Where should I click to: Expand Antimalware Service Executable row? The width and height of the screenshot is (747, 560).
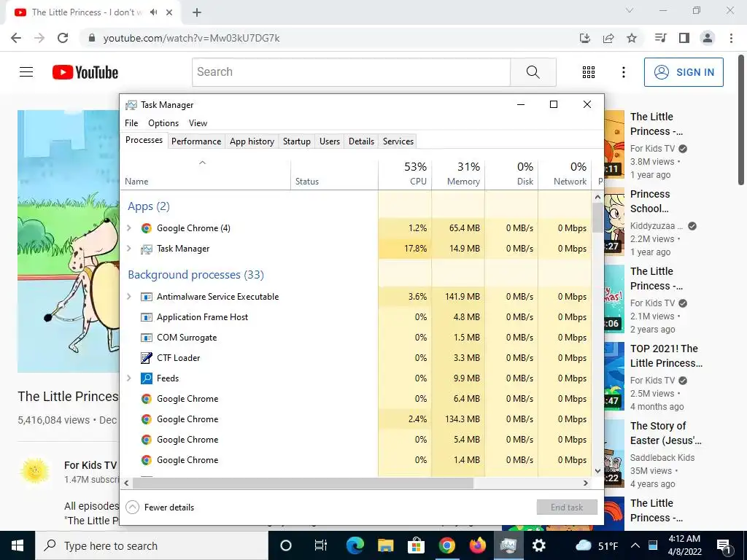click(x=128, y=297)
